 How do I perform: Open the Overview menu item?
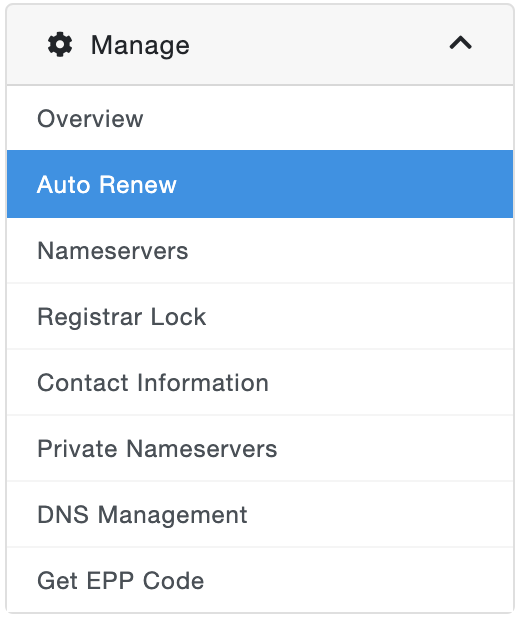click(260, 118)
